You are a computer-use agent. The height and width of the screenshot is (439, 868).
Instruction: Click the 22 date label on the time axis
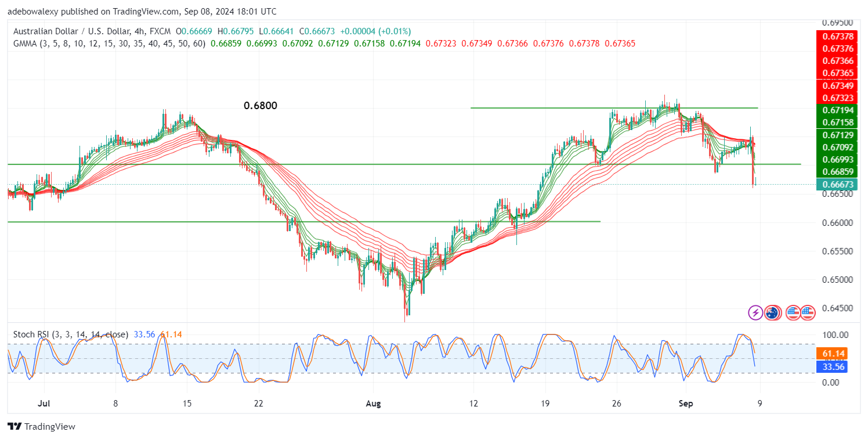pyautogui.click(x=259, y=403)
